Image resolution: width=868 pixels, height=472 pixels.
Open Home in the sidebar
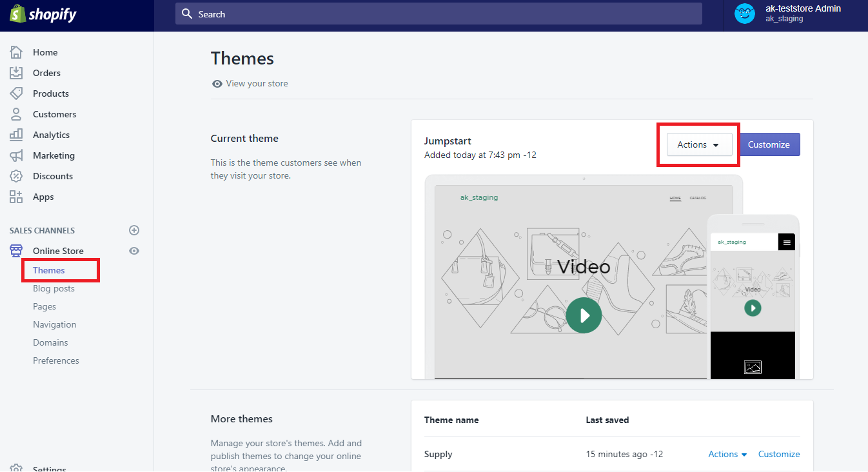pyautogui.click(x=45, y=52)
